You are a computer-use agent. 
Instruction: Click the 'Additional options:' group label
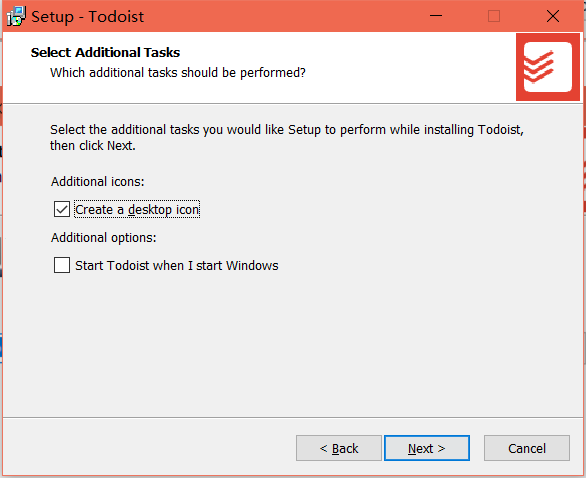tap(104, 237)
